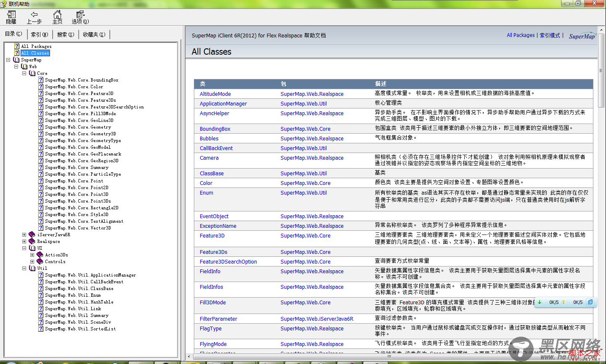606x364 pixels.
Task: Click closed book icon beside Realspace
Action: (32, 241)
